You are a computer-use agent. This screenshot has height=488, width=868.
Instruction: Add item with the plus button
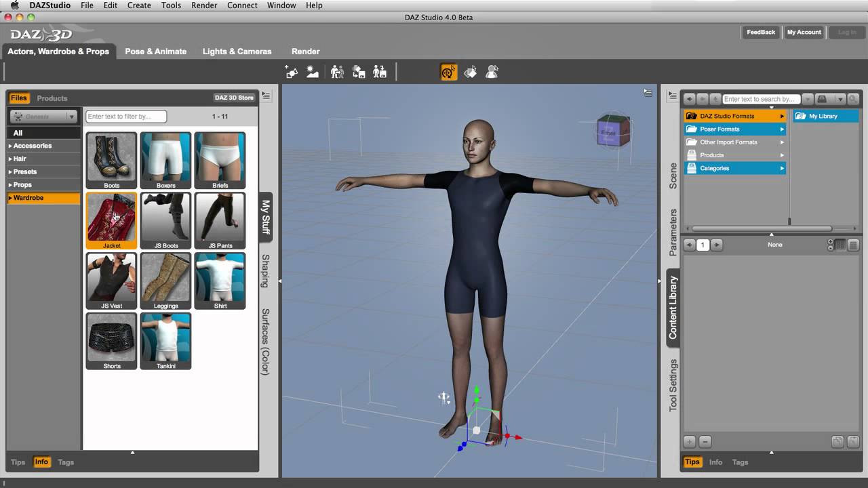click(690, 442)
